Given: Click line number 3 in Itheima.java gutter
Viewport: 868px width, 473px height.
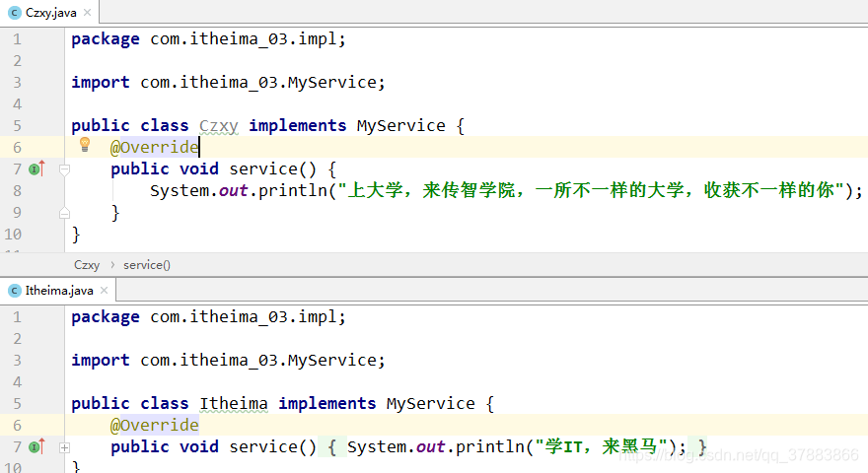Looking at the screenshot, I should (17, 360).
